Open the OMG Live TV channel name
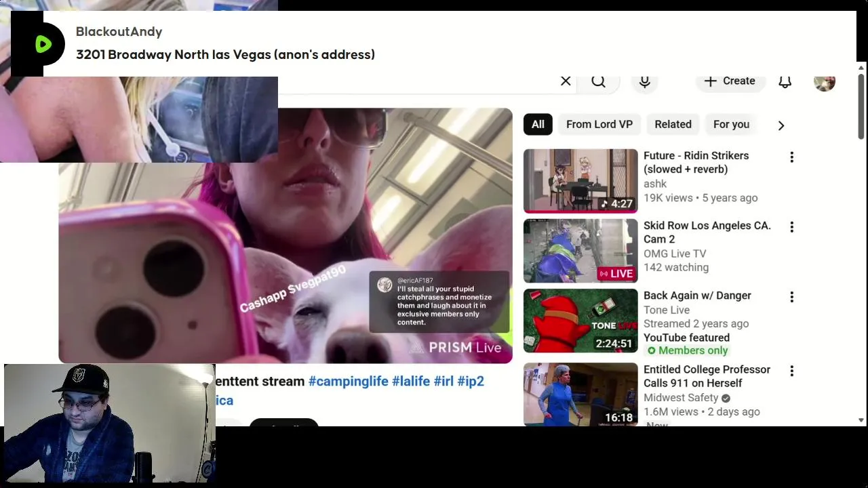Viewport: 868px width, 488px height. point(675,253)
